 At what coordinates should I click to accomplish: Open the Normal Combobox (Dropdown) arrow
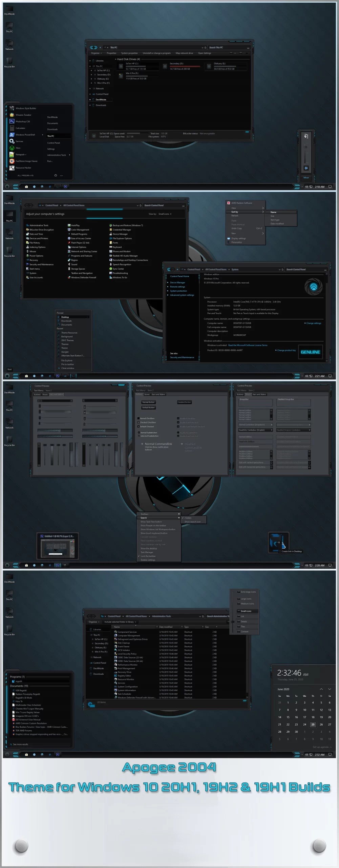pos(271,425)
